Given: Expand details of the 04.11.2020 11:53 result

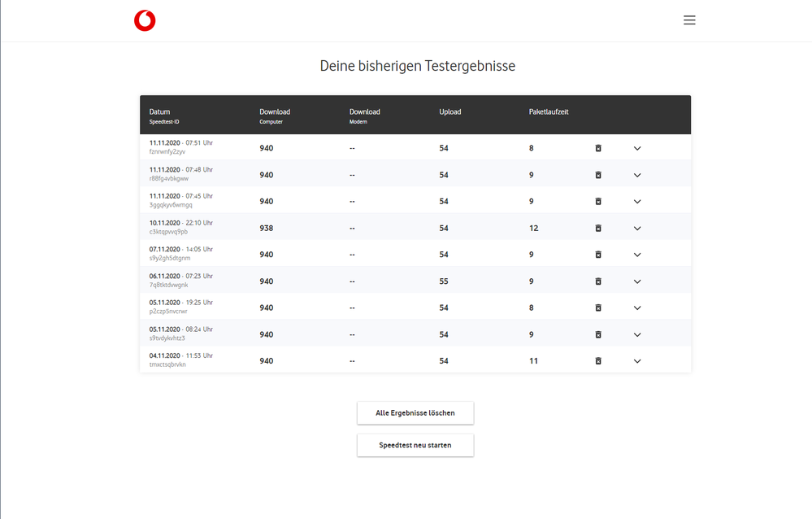Looking at the screenshot, I should (637, 361).
